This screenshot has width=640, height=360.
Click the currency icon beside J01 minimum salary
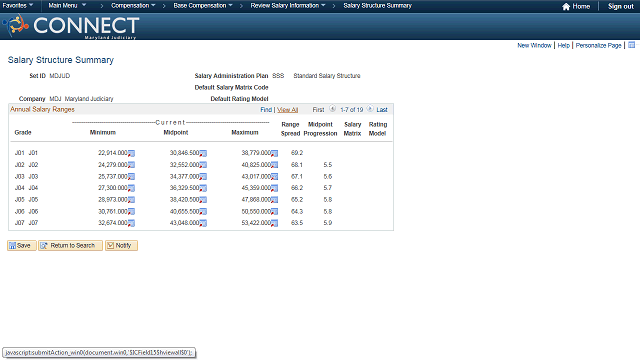[x=131, y=153]
